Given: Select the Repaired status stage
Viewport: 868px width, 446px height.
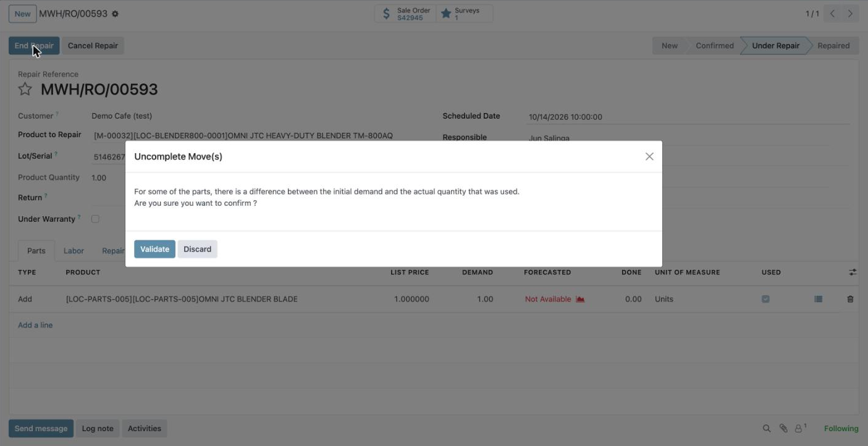Looking at the screenshot, I should click(x=833, y=46).
